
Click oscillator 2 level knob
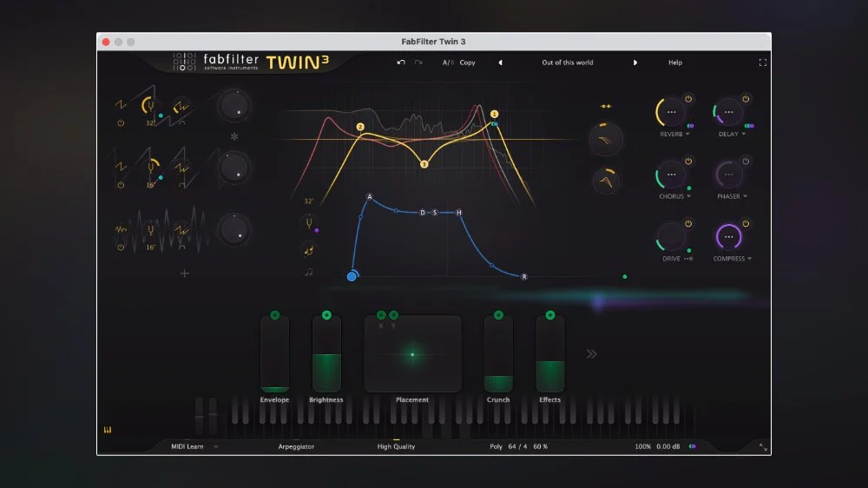coord(234,168)
